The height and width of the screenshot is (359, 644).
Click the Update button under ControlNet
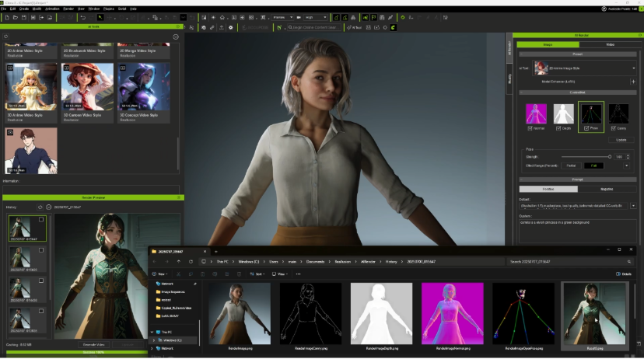click(620, 140)
